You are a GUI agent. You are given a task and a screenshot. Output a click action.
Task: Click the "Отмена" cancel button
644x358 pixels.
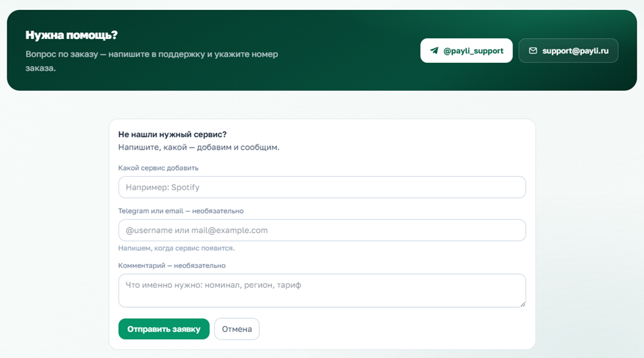click(x=237, y=329)
